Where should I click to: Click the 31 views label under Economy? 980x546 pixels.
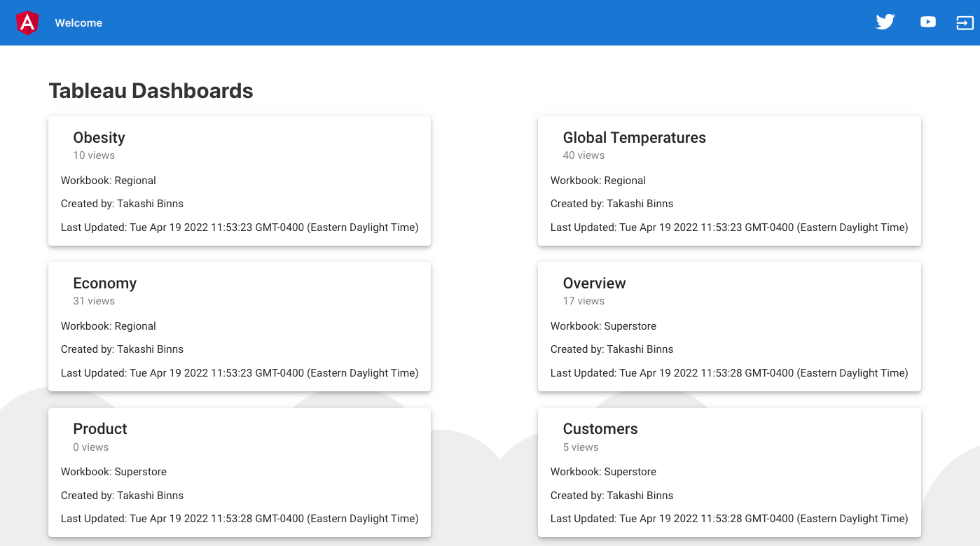pos(94,301)
